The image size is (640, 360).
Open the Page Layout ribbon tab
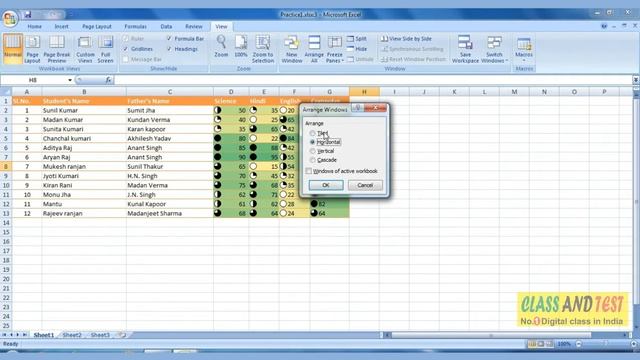point(97,27)
